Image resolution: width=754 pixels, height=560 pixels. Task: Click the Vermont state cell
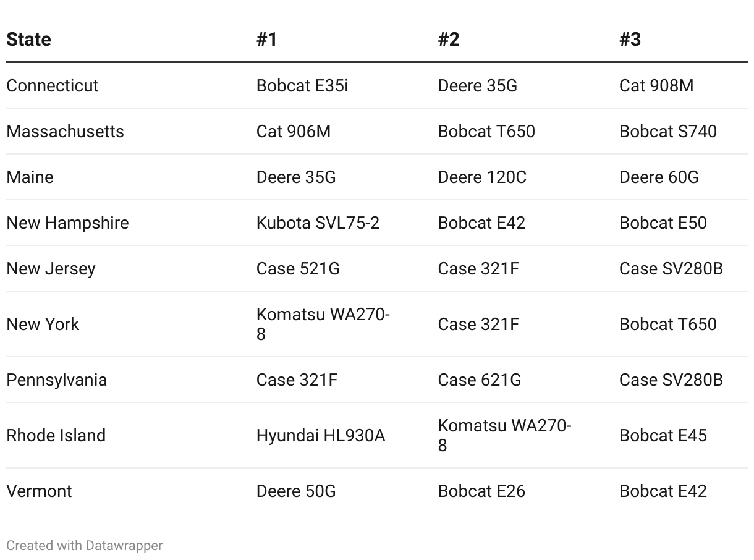[39, 491]
